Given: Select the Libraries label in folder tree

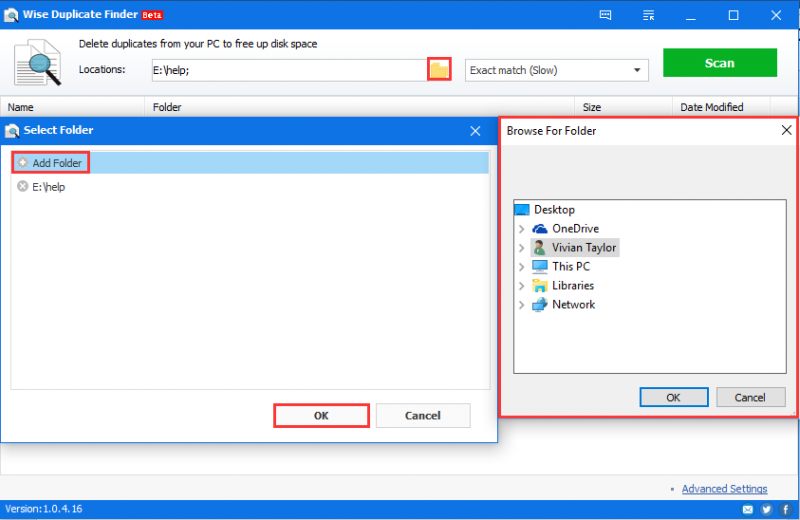Looking at the screenshot, I should [x=573, y=285].
